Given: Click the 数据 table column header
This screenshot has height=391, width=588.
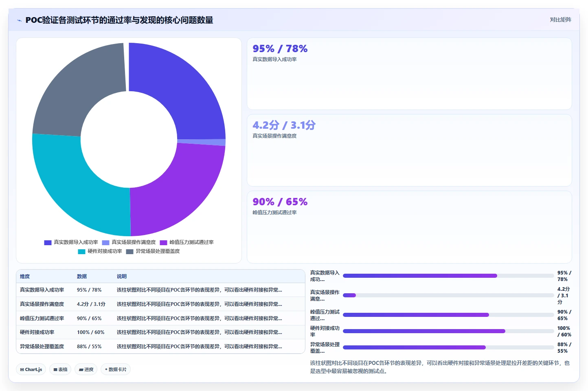Looking at the screenshot, I should [x=82, y=276].
